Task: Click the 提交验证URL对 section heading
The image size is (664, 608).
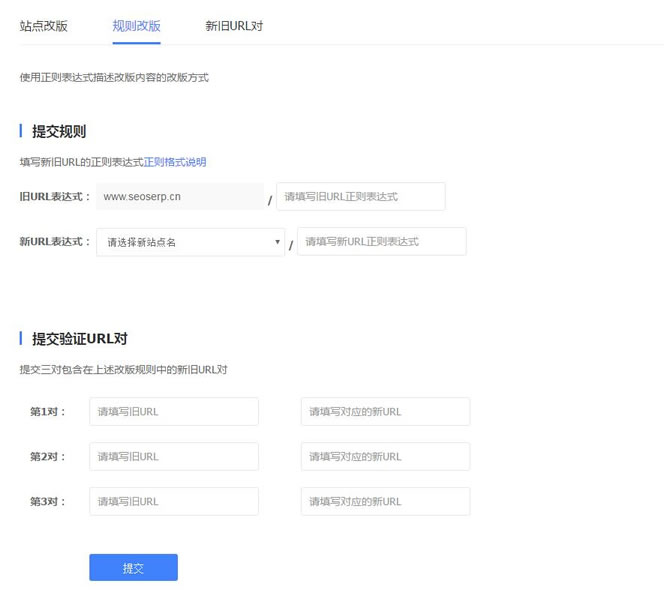Action: click(x=80, y=339)
